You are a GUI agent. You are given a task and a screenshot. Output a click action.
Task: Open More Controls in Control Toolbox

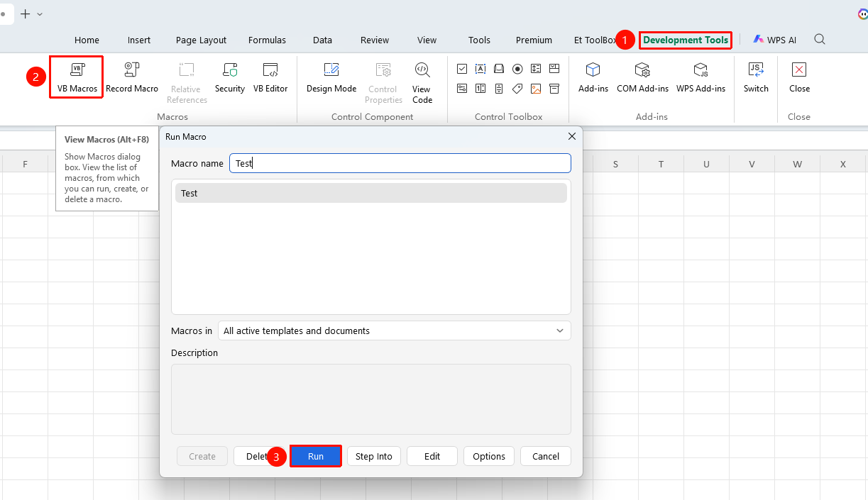(x=554, y=89)
